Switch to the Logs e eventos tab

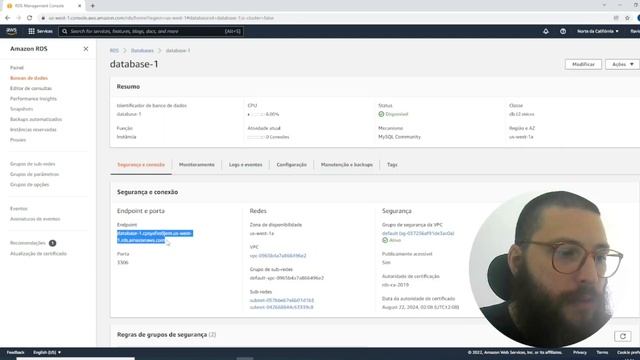pyautogui.click(x=245, y=164)
